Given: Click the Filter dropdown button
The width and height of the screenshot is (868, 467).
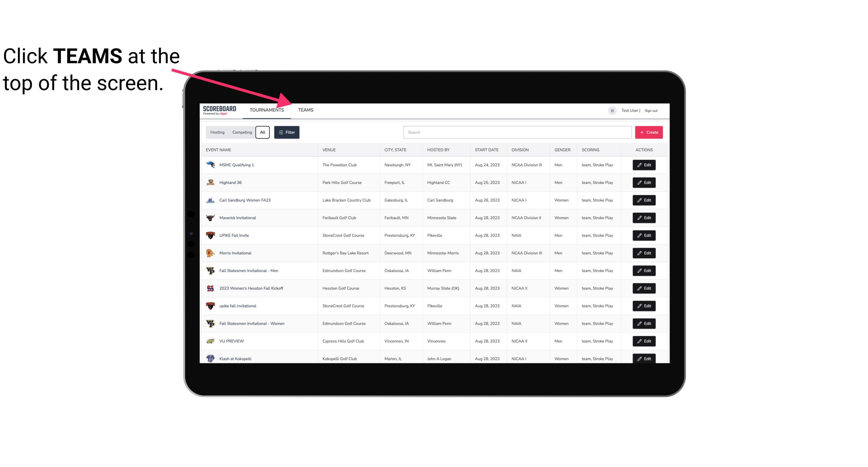Looking at the screenshot, I should (286, 132).
